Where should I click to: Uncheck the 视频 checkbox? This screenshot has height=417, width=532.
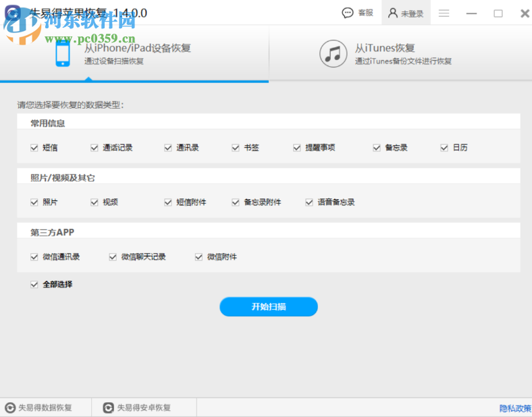click(x=95, y=202)
